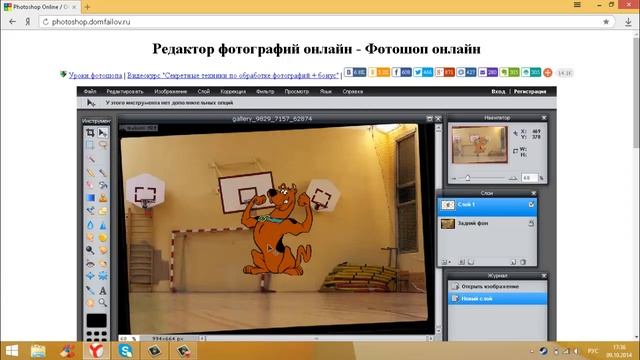Close the Журнал panel
The width and height of the screenshot is (640, 360).
544,276
